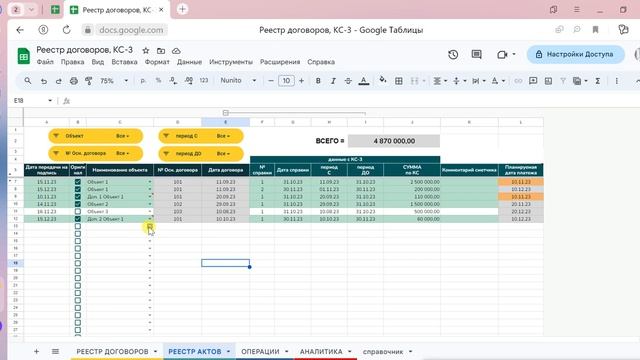The image size is (640, 360).
Task: Click the search menus magnifier icon
Action: click(x=27, y=81)
